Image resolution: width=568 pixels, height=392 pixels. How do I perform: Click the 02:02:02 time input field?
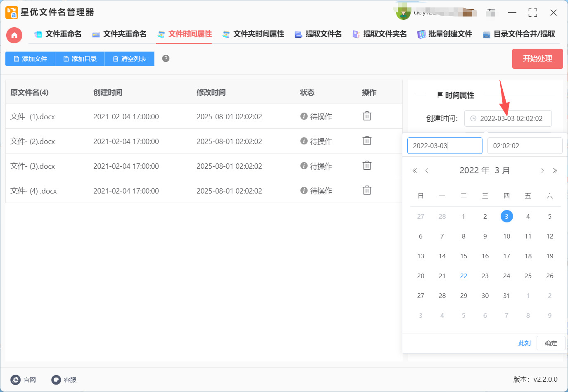click(525, 146)
